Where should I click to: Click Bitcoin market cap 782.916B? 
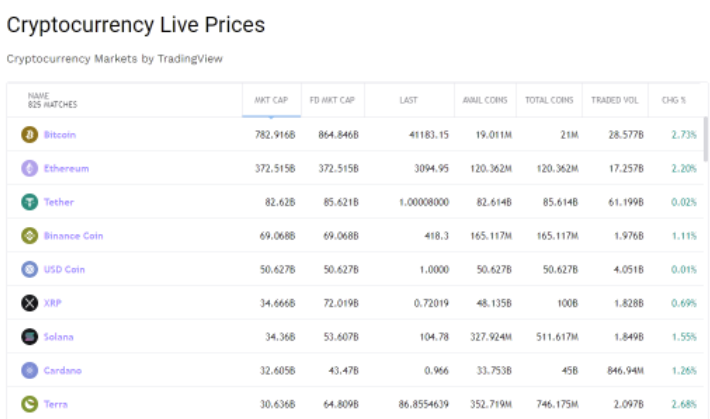[x=275, y=135]
